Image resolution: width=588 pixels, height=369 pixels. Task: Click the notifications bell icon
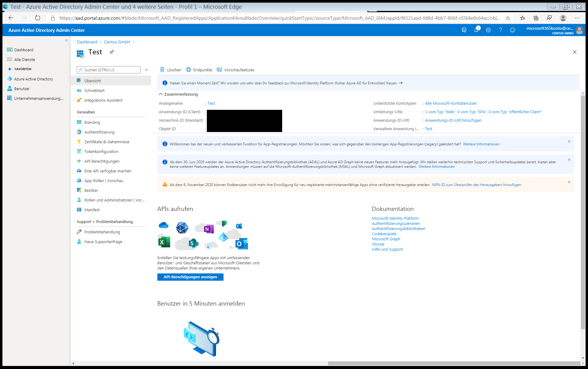tap(476, 30)
